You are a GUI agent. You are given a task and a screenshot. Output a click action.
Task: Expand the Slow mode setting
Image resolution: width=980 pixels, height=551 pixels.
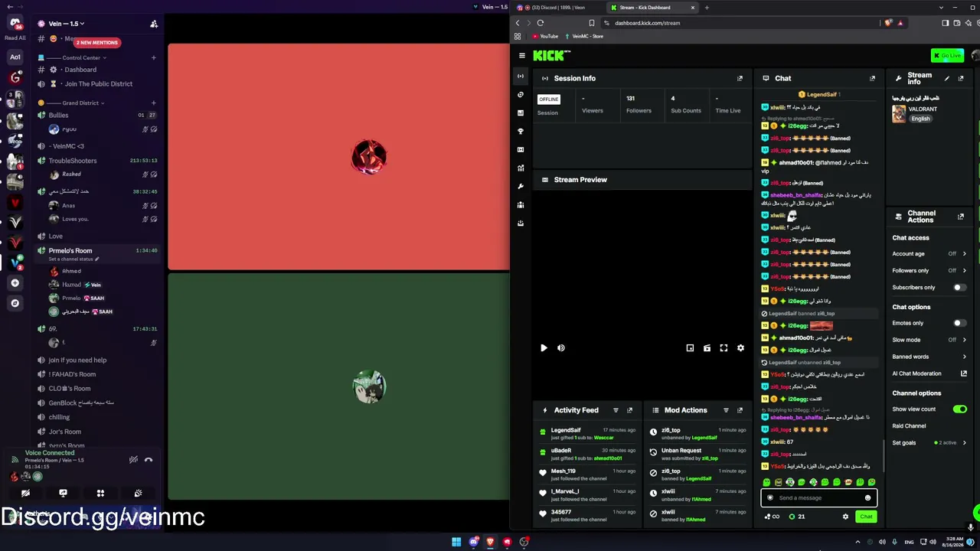964,340
